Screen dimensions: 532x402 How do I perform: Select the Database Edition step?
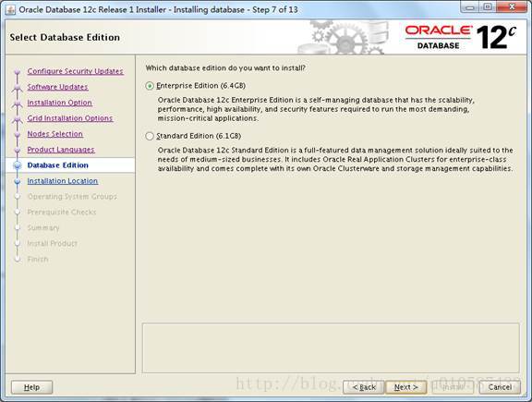(58, 165)
